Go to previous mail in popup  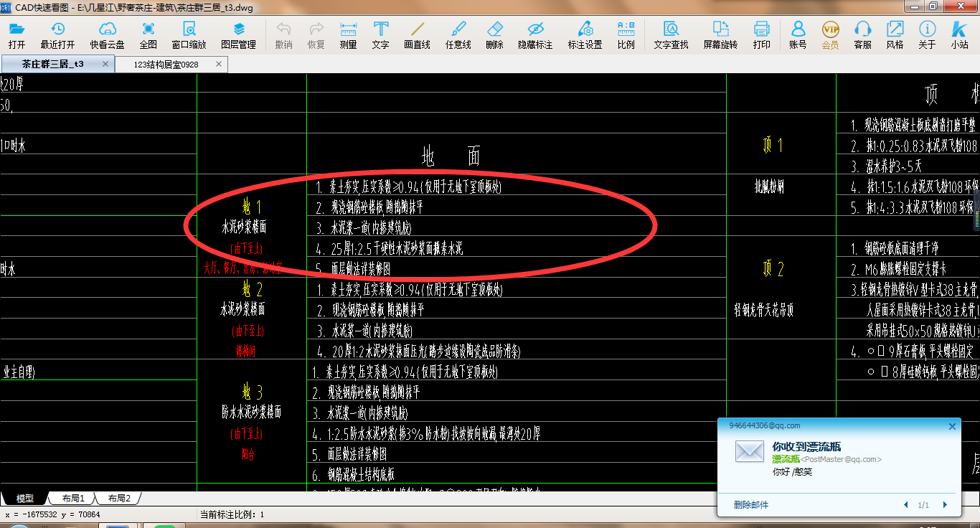coord(906,505)
